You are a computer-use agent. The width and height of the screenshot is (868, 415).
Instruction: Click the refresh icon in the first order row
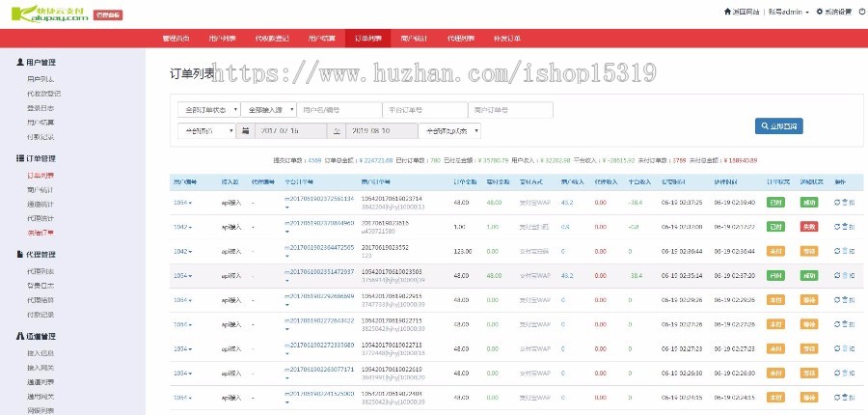tap(837, 203)
